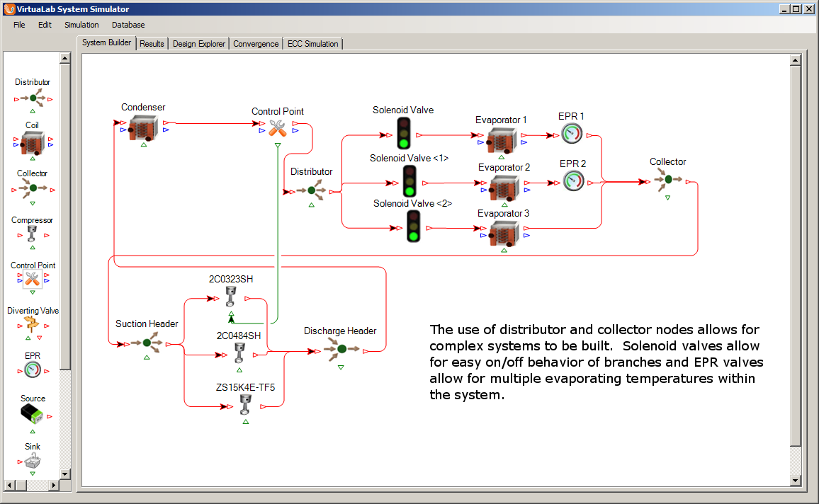The width and height of the screenshot is (819, 504).
Task: Select the Compressor component in the palette
Action: pyautogui.click(x=33, y=235)
